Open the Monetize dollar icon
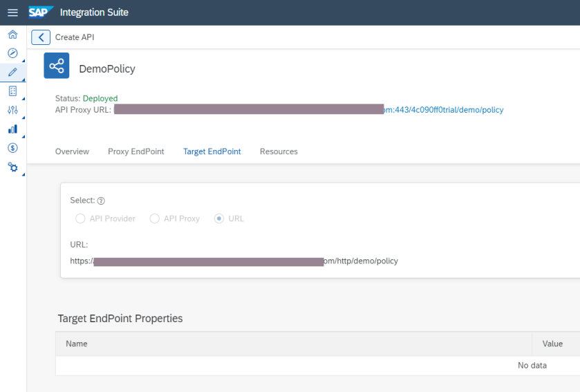This screenshot has width=580, height=392. click(x=12, y=148)
